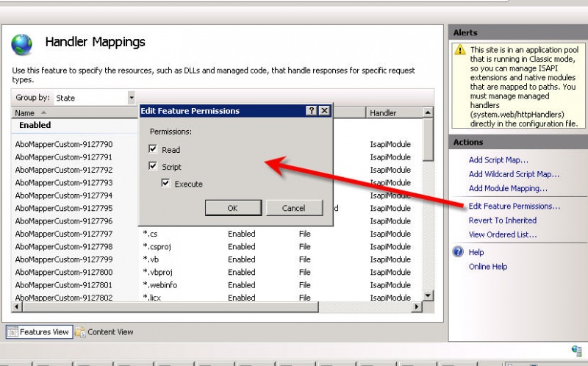Toggle the Script permission checkbox
Viewport: 588px width, 366px height.
point(153,166)
